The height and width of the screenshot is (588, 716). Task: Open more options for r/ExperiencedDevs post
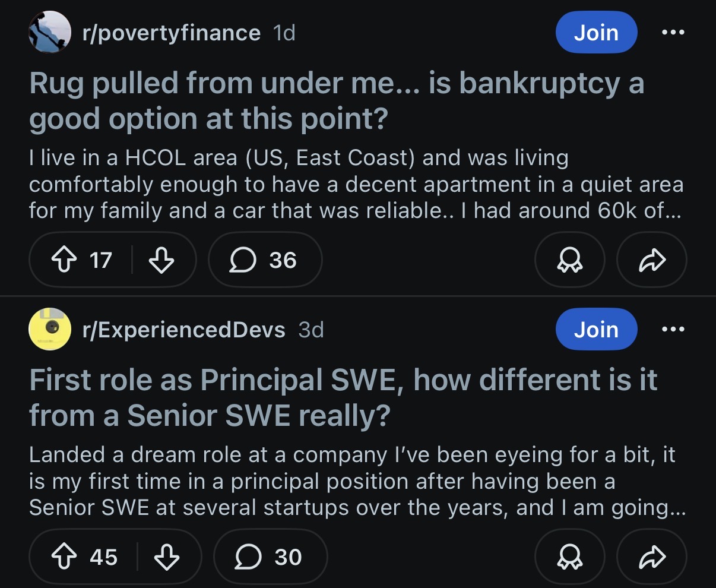point(673,330)
